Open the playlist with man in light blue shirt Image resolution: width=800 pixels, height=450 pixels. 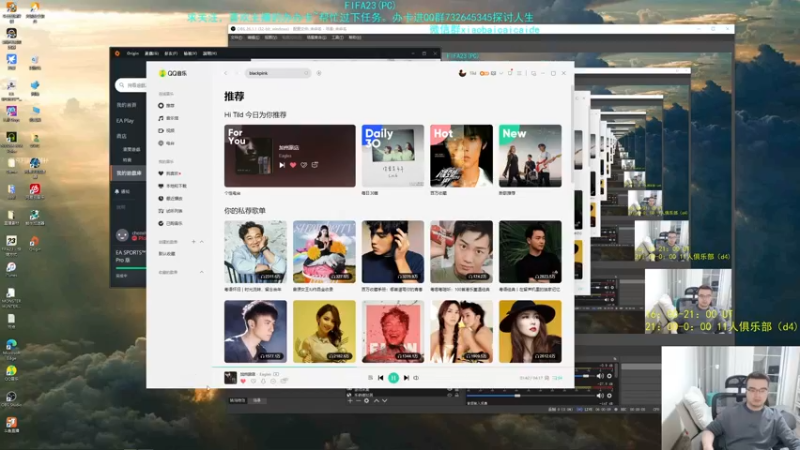[255, 252]
